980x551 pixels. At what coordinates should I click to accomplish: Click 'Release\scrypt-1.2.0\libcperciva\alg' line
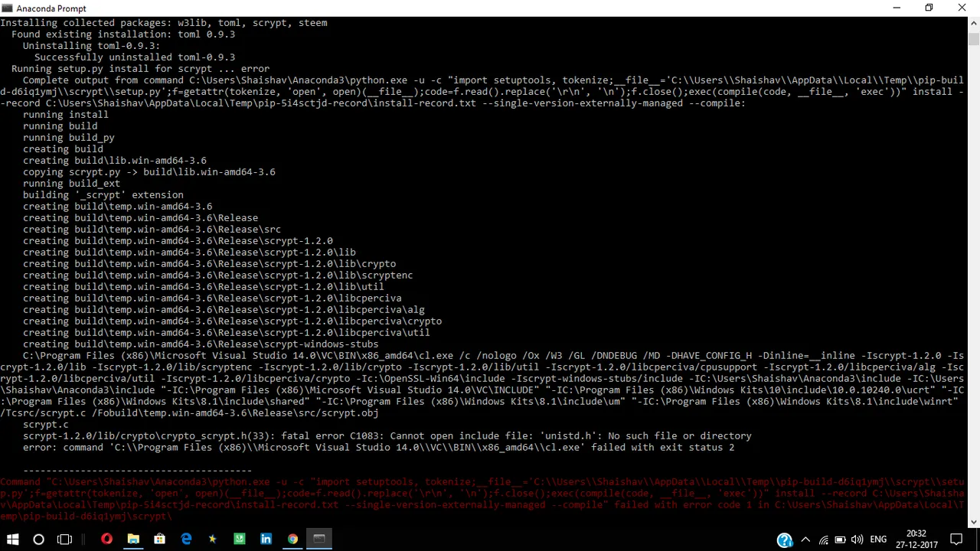224,310
